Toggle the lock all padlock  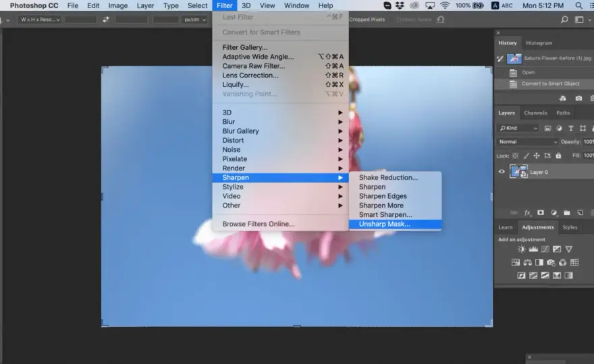tap(558, 156)
